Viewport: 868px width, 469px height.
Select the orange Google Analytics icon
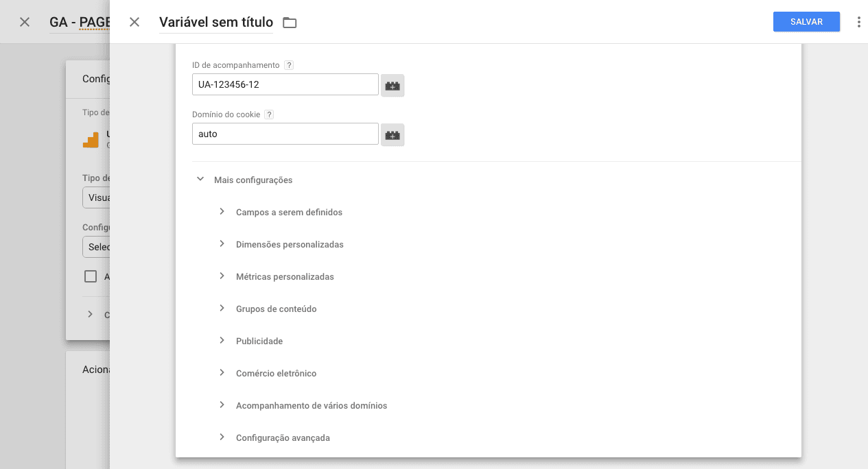[x=91, y=139]
